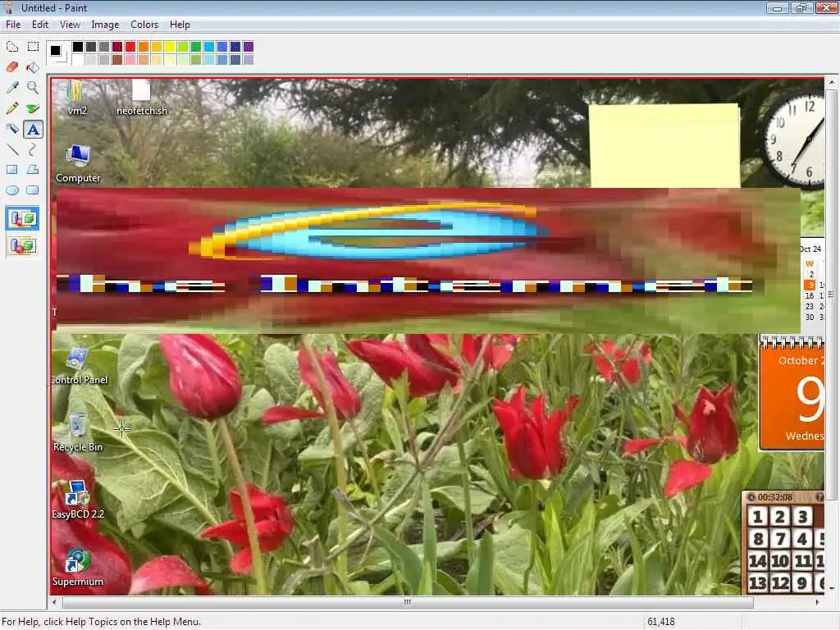Choose the lavender palette swatch
This screenshot has width=840, height=630.
pyautogui.click(x=248, y=59)
